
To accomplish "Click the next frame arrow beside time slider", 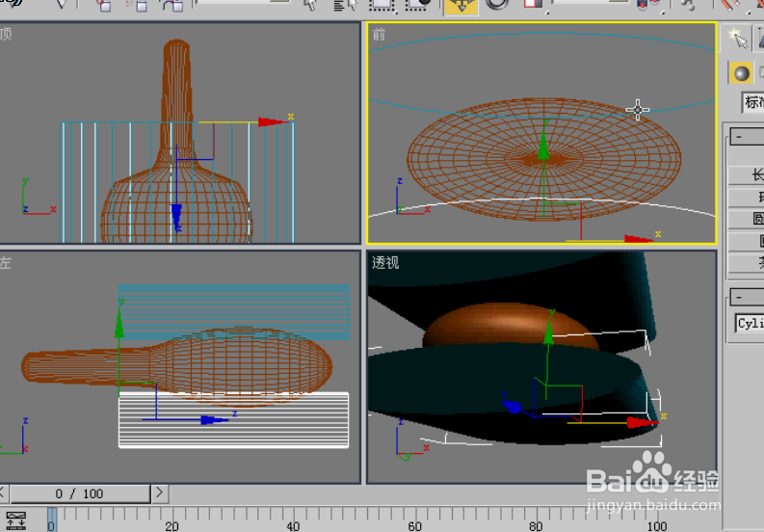I will pos(160,493).
